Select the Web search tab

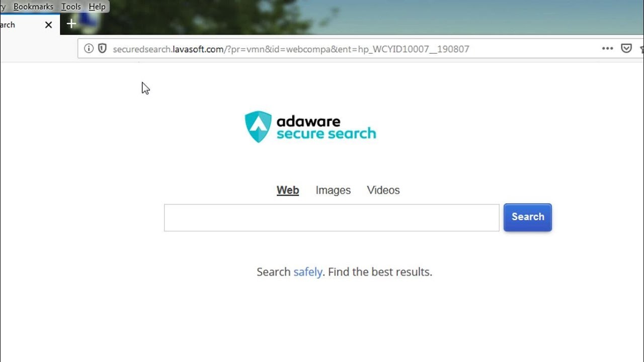pos(288,190)
